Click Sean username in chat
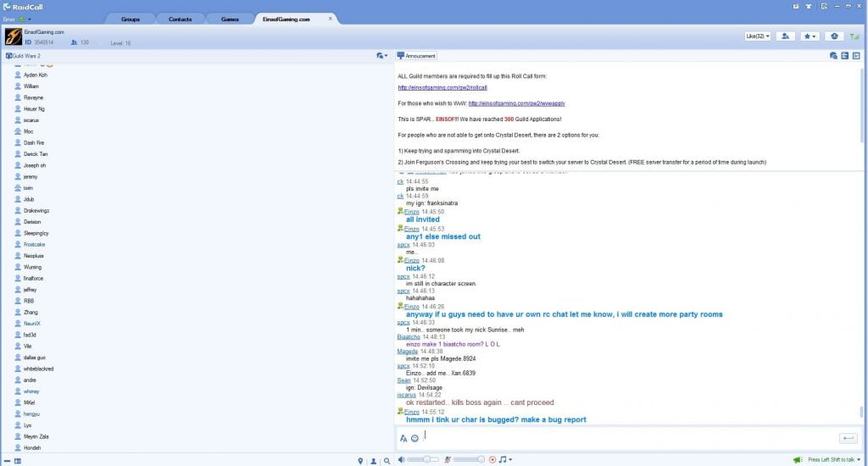 [403, 380]
